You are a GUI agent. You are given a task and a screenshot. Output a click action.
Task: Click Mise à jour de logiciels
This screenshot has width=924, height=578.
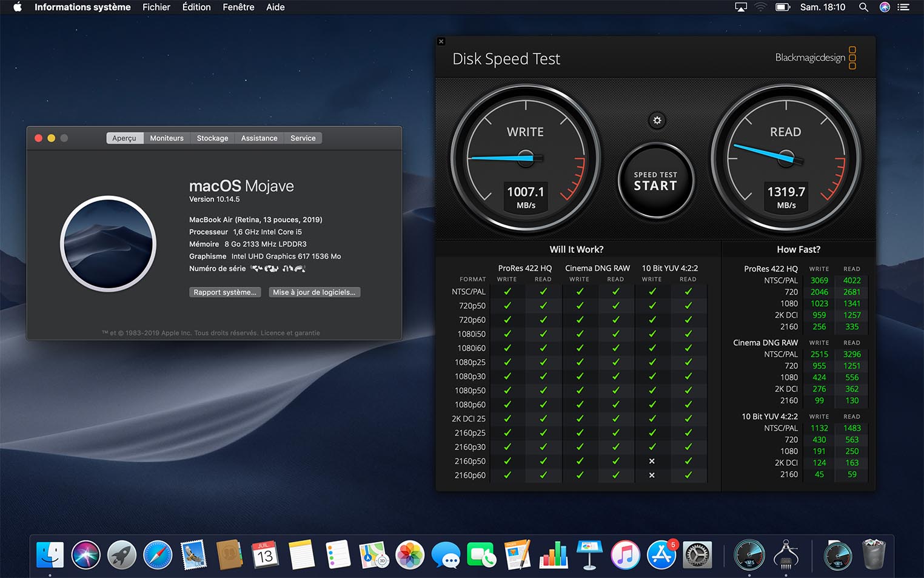point(314,292)
